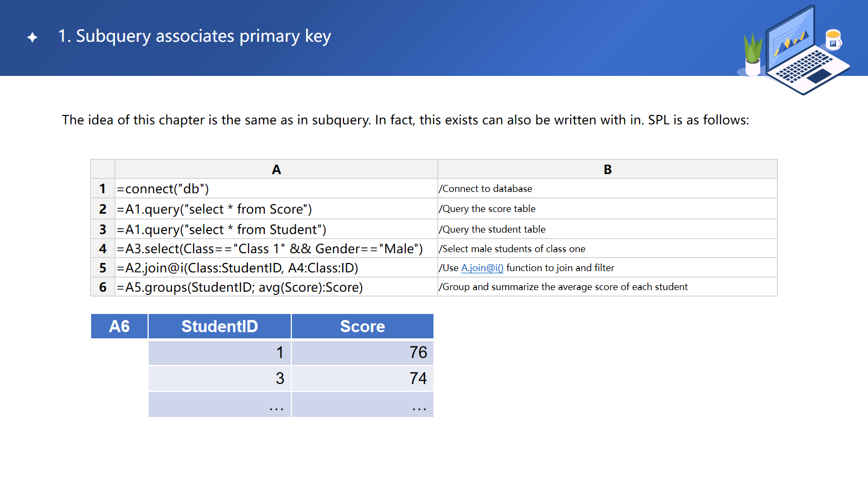Viewport: 868px width, 488px height.
Task: Select the A3.select Class 1 Male cell
Action: point(276,249)
